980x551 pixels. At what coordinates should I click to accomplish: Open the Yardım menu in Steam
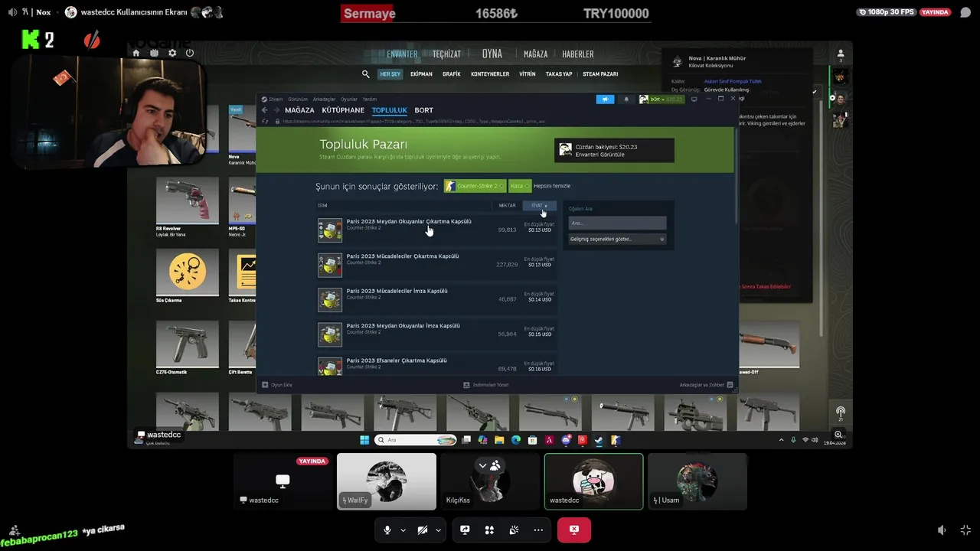tap(369, 99)
